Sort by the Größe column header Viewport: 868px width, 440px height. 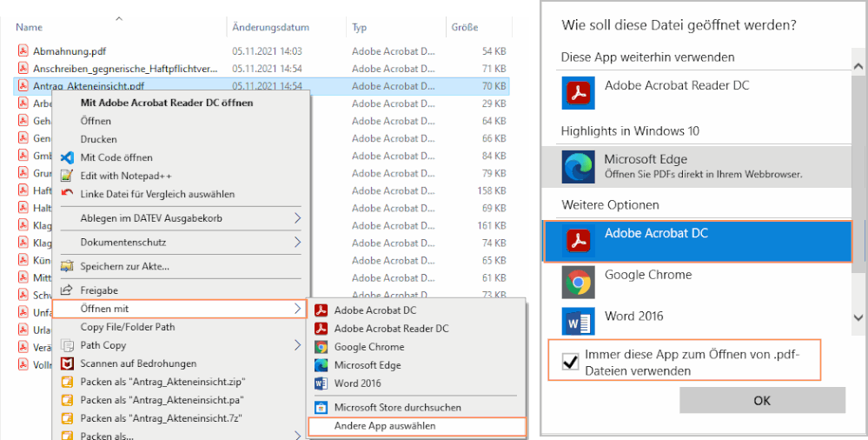coord(465,27)
